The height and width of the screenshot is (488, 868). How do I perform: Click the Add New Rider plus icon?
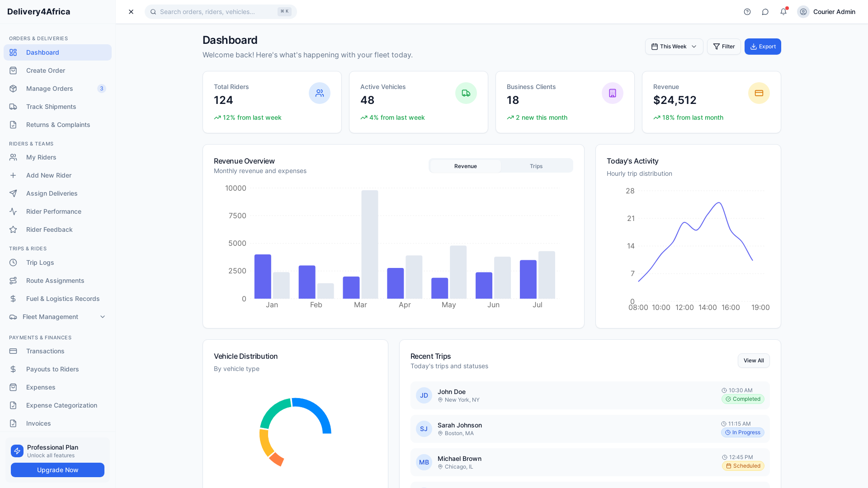13,175
